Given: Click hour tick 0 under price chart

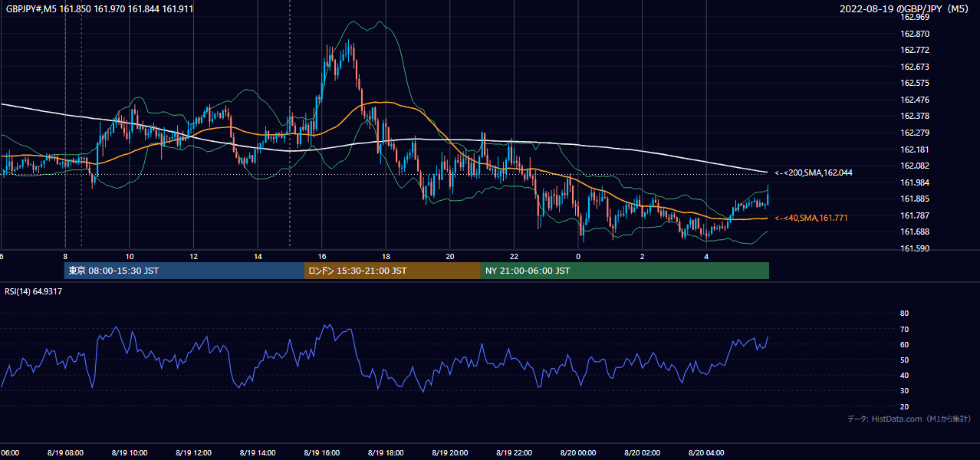Looking at the screenshot, I should coord(578,256).
